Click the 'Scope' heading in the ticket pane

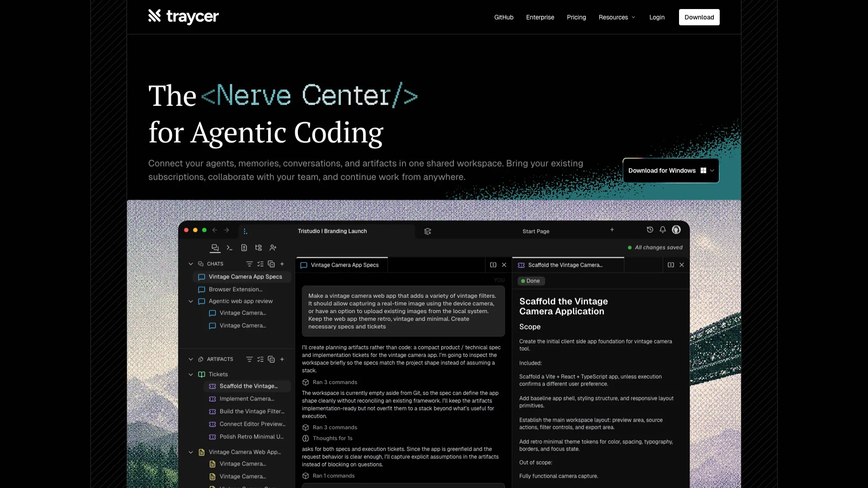tap(530, 327)
